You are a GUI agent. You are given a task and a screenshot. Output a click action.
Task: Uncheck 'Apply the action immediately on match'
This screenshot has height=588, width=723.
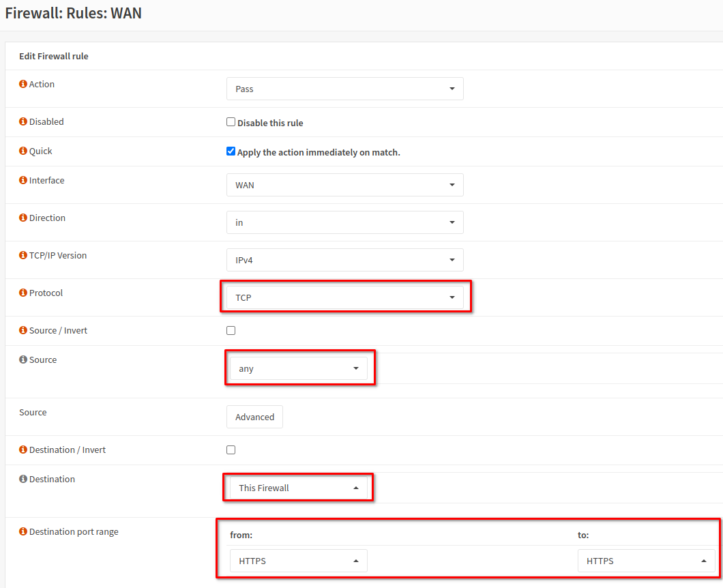click(x=231, y=151)
